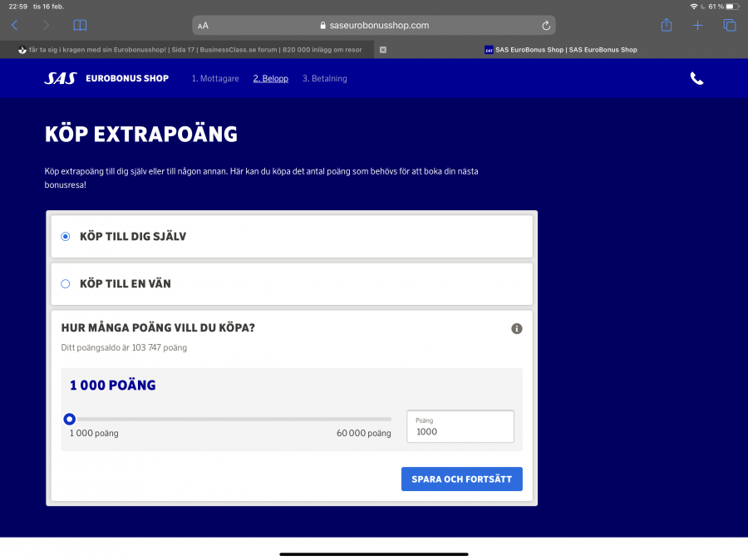Add a new tab with plus icon
The image size is (748, 560).
[698, 26]
